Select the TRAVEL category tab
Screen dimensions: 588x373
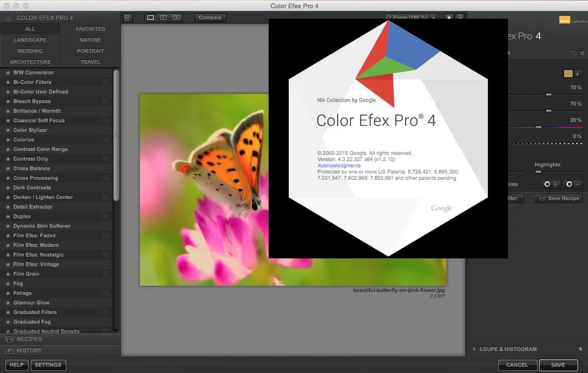pos(90,62)
